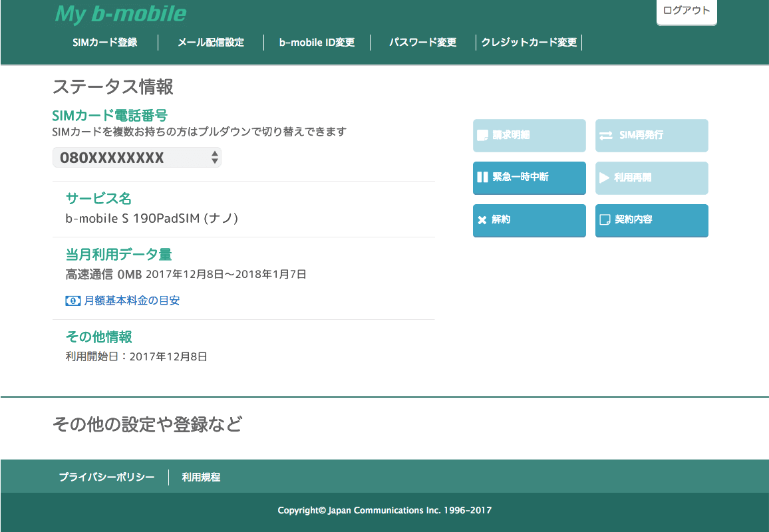Click the その他の設定や登録など heading

[147, 424]
